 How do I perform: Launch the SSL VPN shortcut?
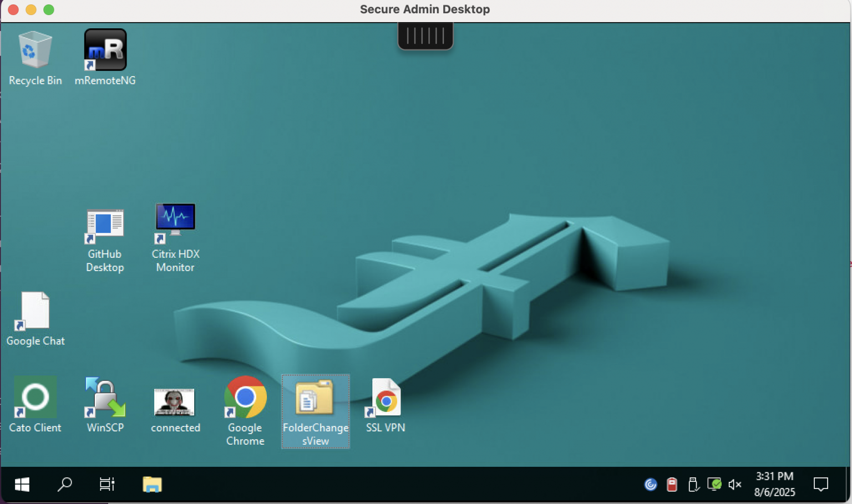pyautogui.click(x=385, y=397)
